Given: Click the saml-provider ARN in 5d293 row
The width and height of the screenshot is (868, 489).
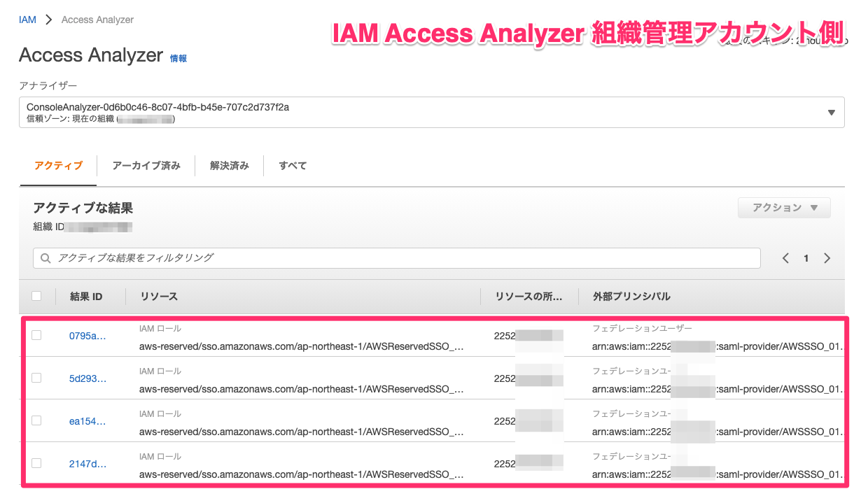Looking at the screenshot, I should [x=718, y=388].
